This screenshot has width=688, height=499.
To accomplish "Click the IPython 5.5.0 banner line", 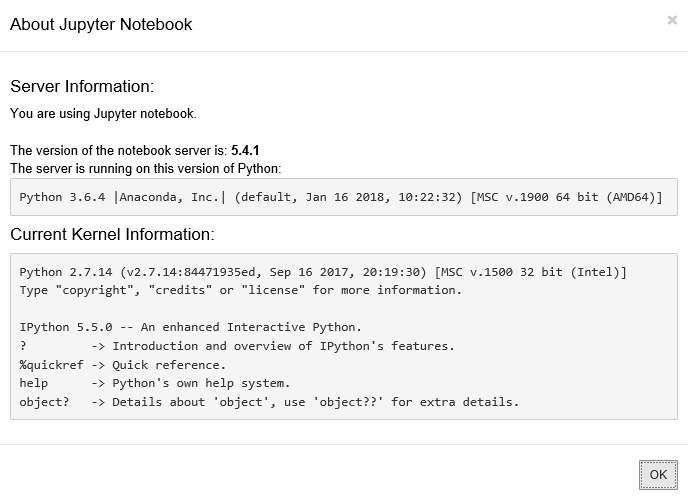I will (x=190, y=327).
